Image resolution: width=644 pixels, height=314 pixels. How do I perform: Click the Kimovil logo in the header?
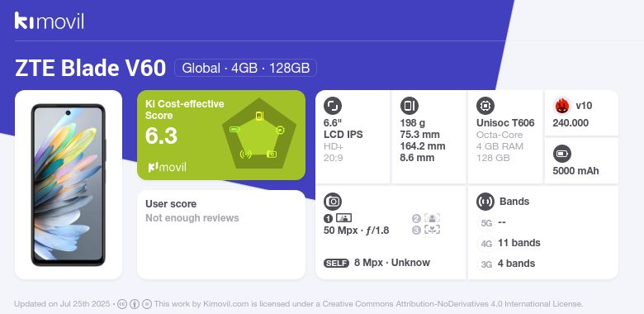(x=50, y=21)
